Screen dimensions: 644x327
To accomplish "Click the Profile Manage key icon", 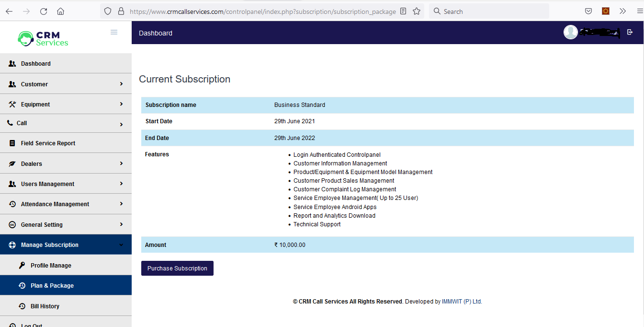I will tap(22, 265).
